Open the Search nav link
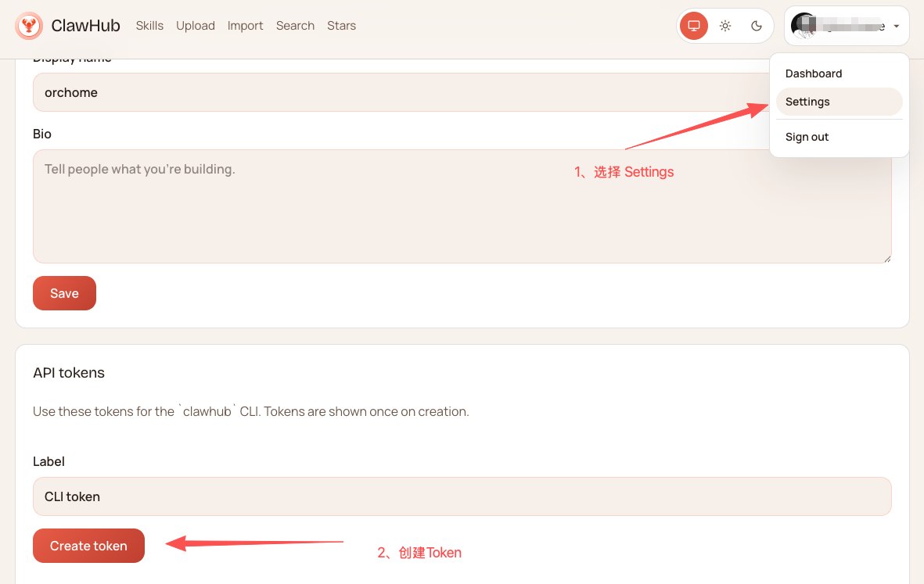Screen dimensions: 924x584 pos(295,26)
